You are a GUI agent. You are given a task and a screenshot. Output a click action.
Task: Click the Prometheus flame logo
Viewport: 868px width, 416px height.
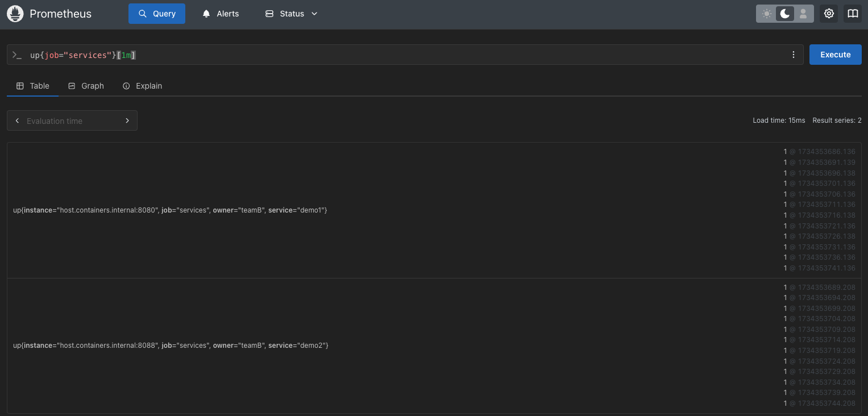coord(15,14)
